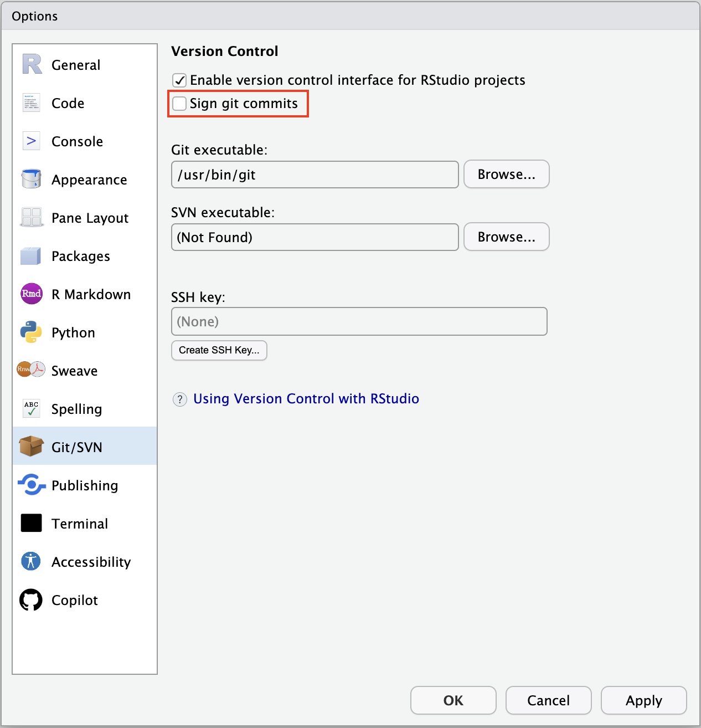Click the Git/SVN cardboard box icon
The height and width of the screenshot is (728, 701).
[32, 446]
